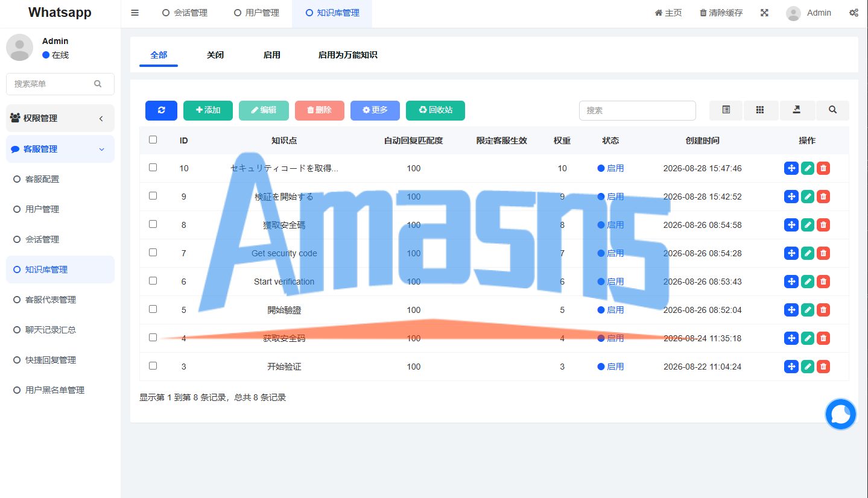This screenshot has height=498, width=868.
Task: Switch to top 会话管理 tab
Action: [x=185, y=13]
